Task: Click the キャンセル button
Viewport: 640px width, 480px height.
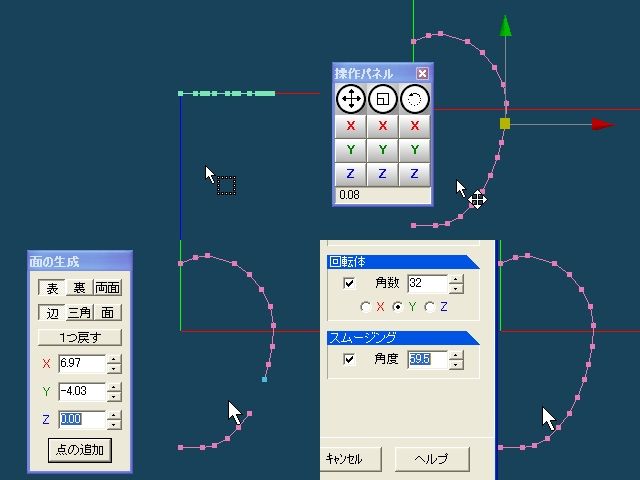Action: pyautogui.click(x=351, y=459)
